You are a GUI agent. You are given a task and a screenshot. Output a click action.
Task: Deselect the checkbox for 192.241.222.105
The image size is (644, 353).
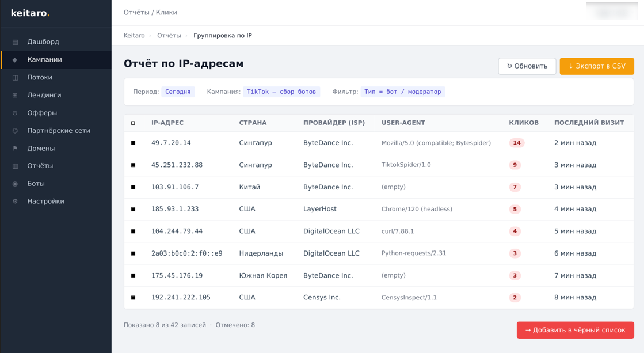[134, 298]
